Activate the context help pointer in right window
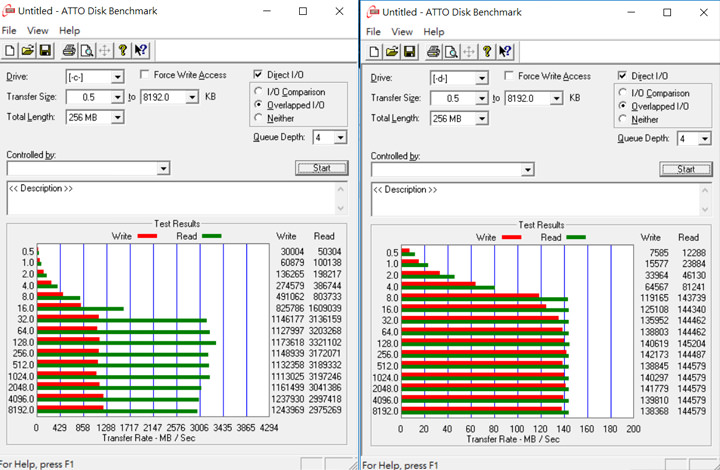 coord(505,51)
